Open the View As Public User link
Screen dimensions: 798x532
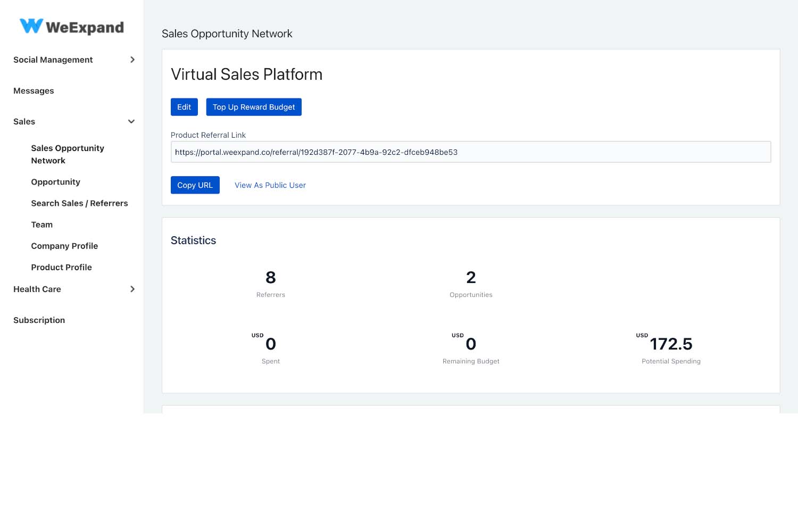tap(270, 185)
